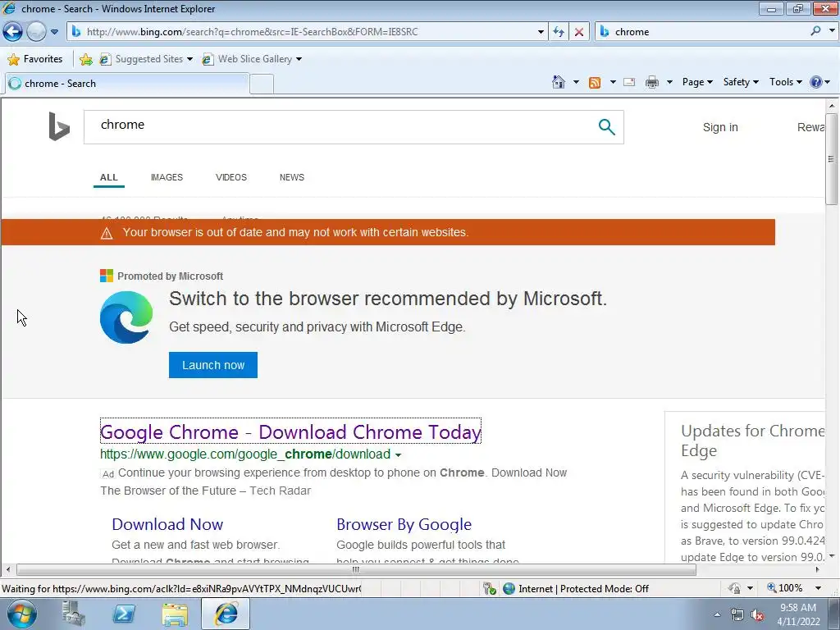
Task: Open the Tools menu
Action: (785, 82)
